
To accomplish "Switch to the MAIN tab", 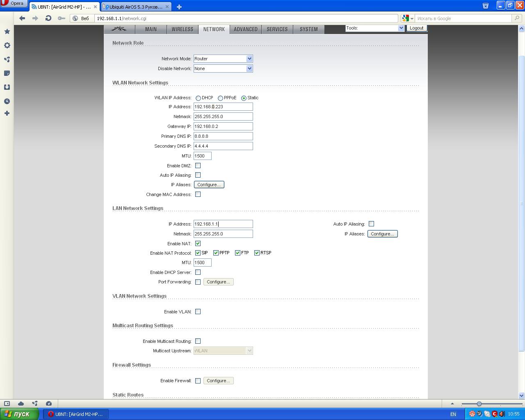I will [x=151, y=29].
